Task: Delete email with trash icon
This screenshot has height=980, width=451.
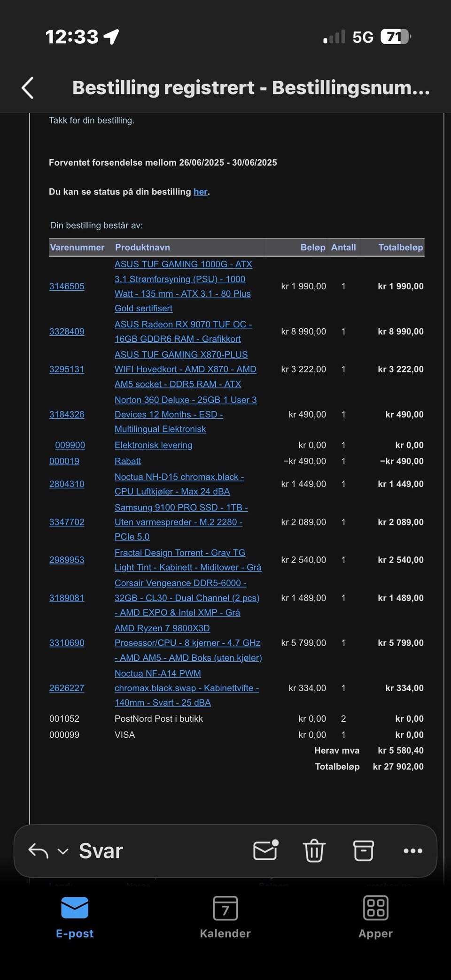Action: [x=314, y=850]
